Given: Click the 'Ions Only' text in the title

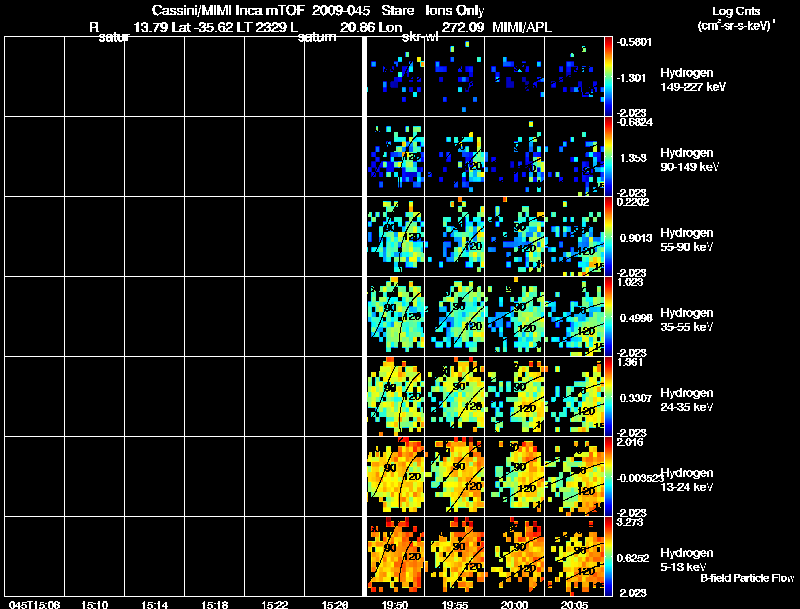Looking at the screenshot, I should click(455, 11).
